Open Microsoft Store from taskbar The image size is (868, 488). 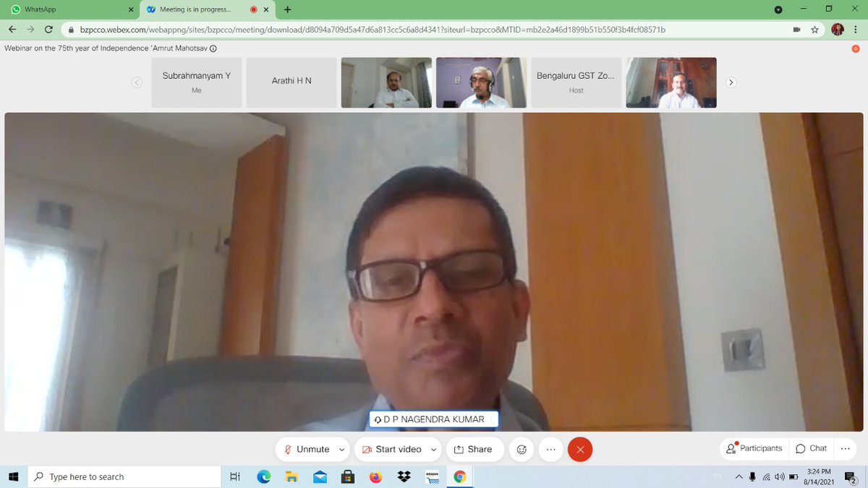[x=347, y=476]
